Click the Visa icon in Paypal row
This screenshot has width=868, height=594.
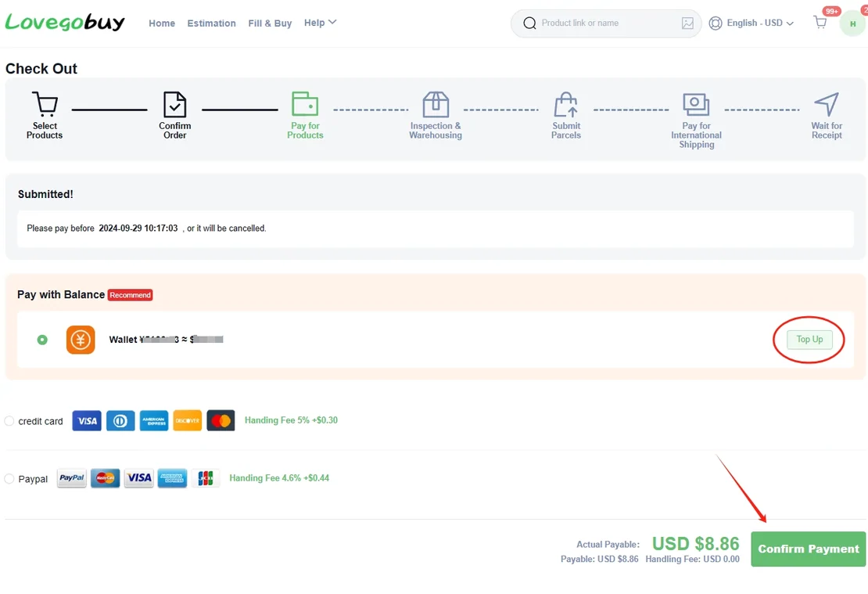click(139, 477)
